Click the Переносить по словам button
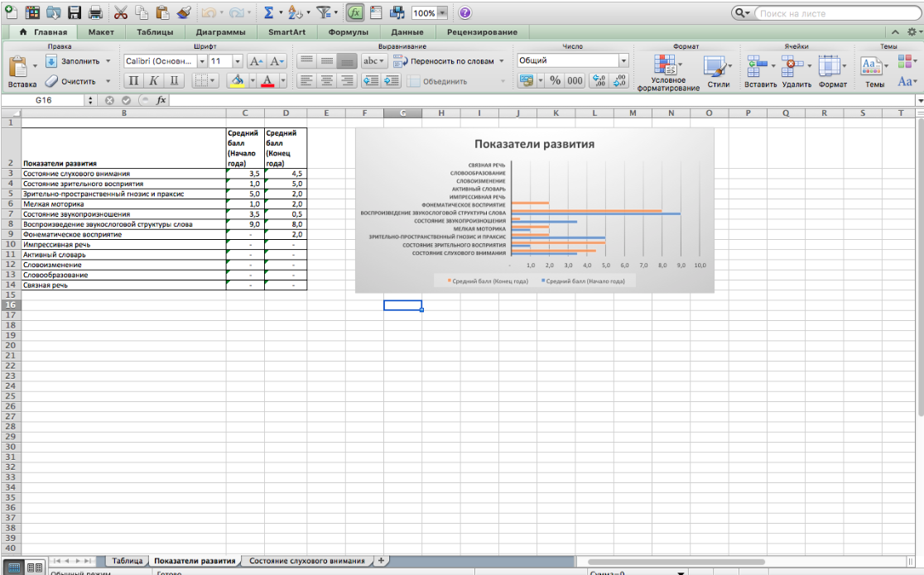Image resolution: width=924 pixels, height=575 pixels. click(450, 61)
